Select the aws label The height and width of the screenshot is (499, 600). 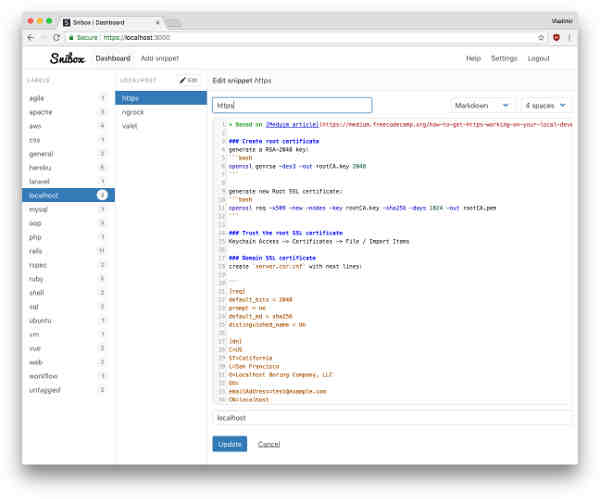pyautogui.click(x=68, y=126)
